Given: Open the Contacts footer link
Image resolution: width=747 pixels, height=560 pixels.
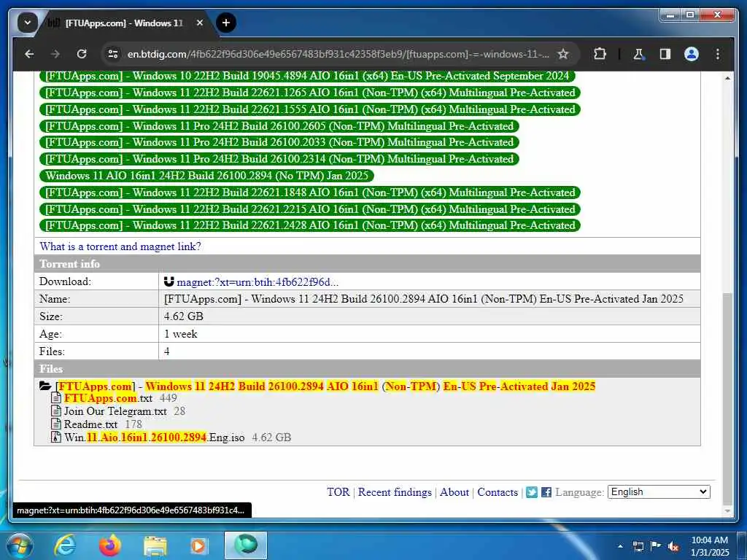Looking at the screenshot, I should click(498, 492).
